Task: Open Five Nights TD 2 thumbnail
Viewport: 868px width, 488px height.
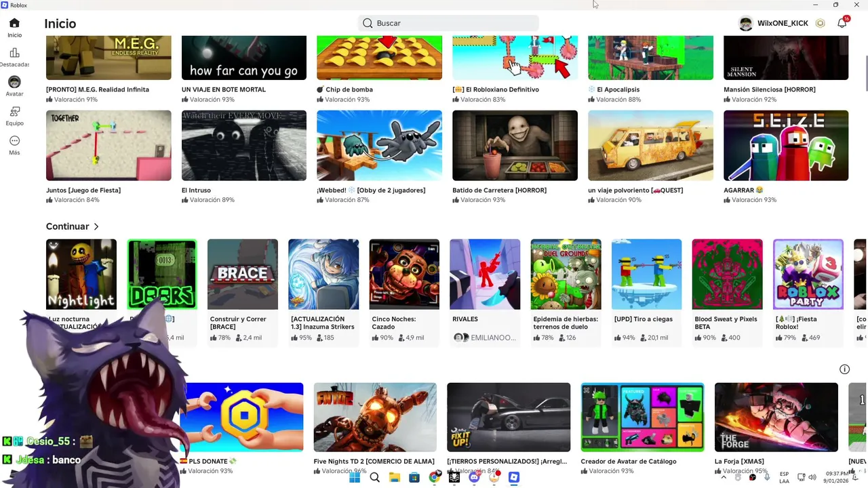Action: click(x=375, y=417)
